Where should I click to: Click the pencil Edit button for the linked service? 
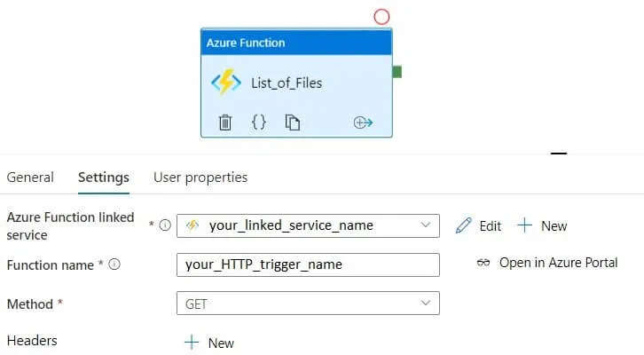click(478, 225)
